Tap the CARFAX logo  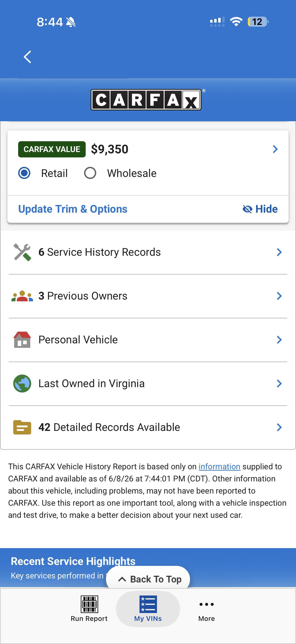click(146, 99)
